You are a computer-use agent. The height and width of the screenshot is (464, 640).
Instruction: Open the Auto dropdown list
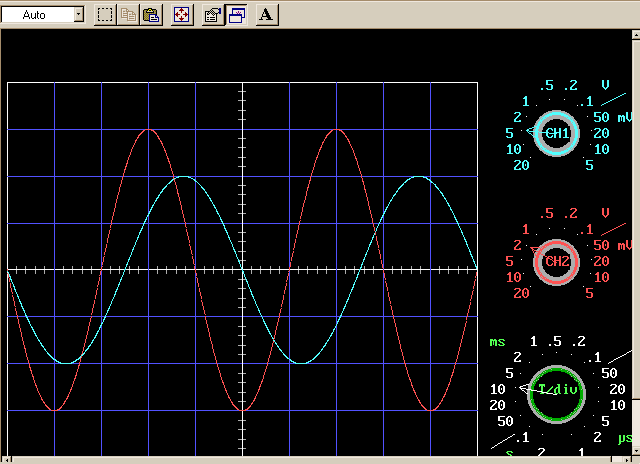pos(79,15)
